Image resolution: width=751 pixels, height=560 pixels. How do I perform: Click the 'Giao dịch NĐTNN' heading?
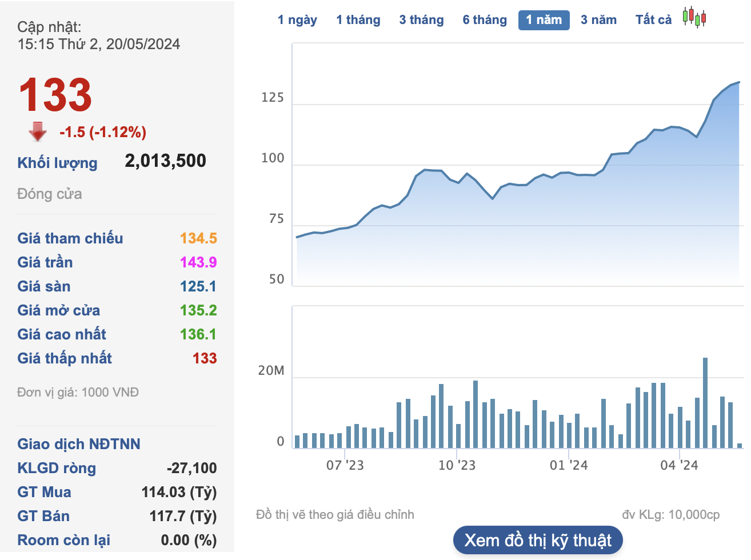pos(79,444)
